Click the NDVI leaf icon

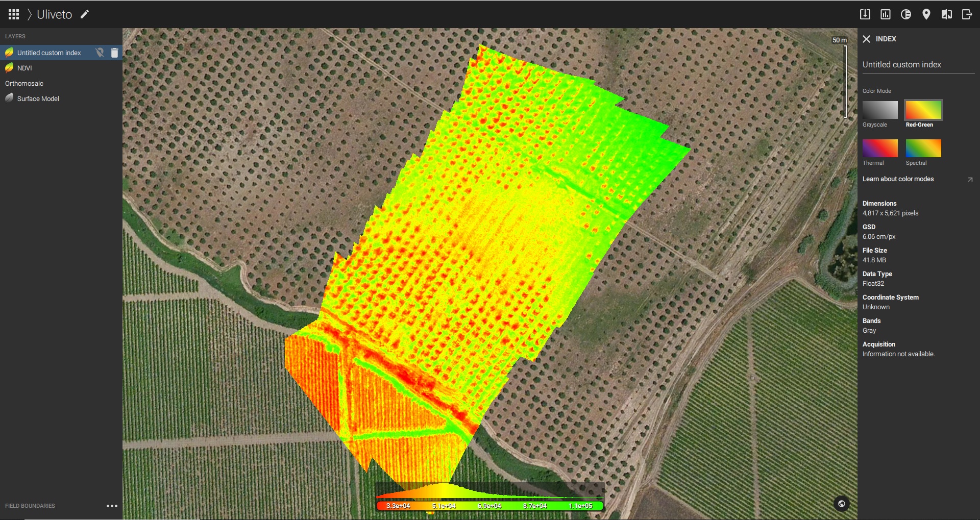(9, 68)
